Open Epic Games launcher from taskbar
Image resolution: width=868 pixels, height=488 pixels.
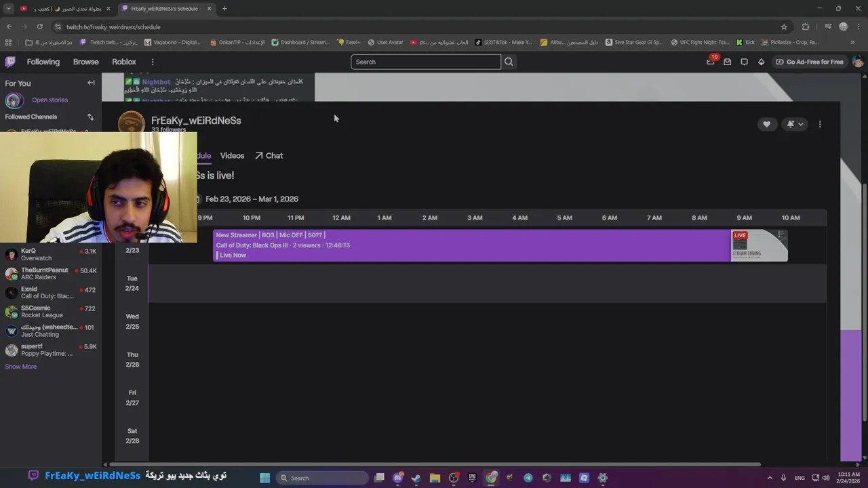point(473,478)
